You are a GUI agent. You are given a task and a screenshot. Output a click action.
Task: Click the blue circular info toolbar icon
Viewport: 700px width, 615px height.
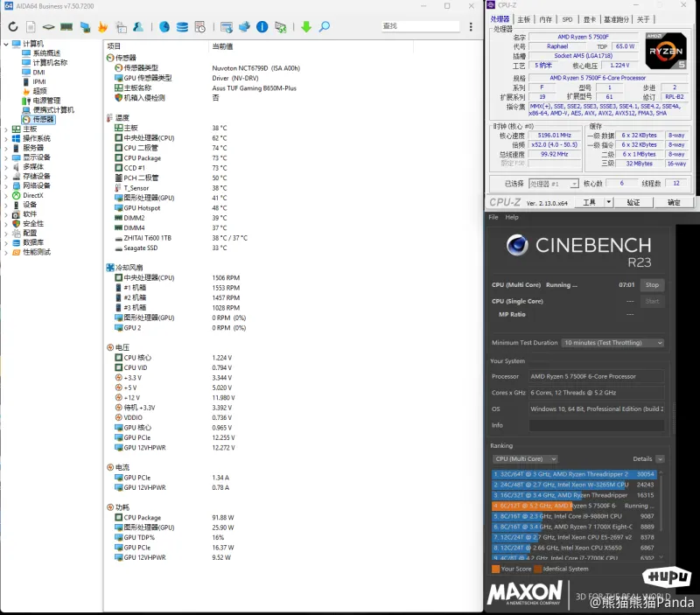click(262, 27)
